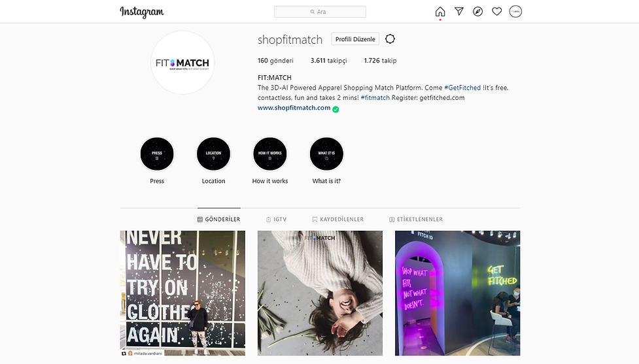Click the Profili Düzenle button
Image resolution: width=639 pixels, height=364 pixels.
[x=355, y=39]
